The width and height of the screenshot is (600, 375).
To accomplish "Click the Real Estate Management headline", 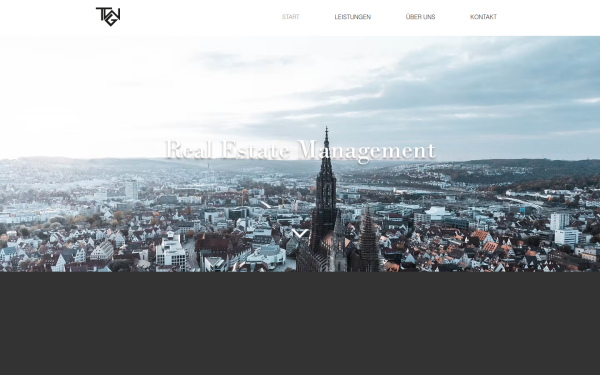I will [300, 151].
